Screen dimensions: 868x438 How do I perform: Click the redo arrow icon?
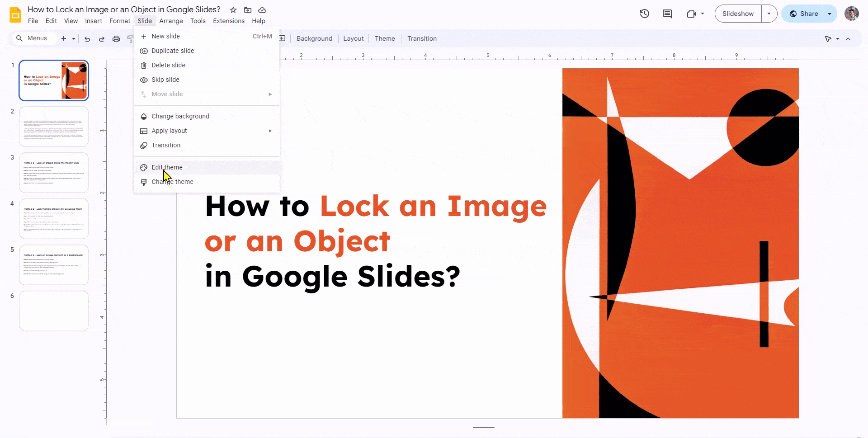click(x=102, y=39)
